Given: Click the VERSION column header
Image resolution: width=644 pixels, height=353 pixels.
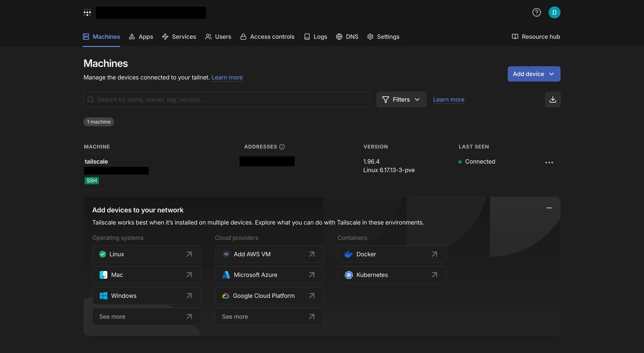Looking at the screenshot, I should [375, 147].
